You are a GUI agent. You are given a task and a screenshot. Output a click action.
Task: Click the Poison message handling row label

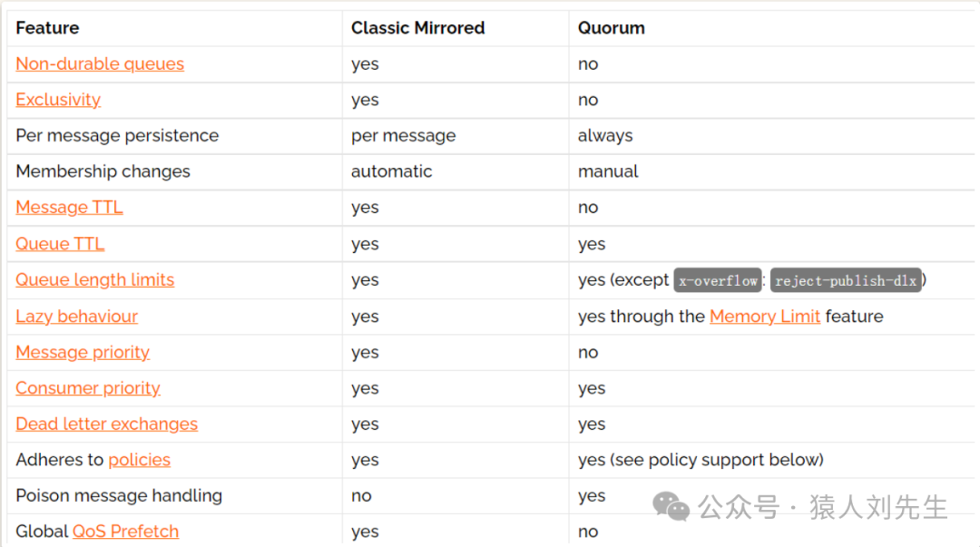tap(119, 496)
